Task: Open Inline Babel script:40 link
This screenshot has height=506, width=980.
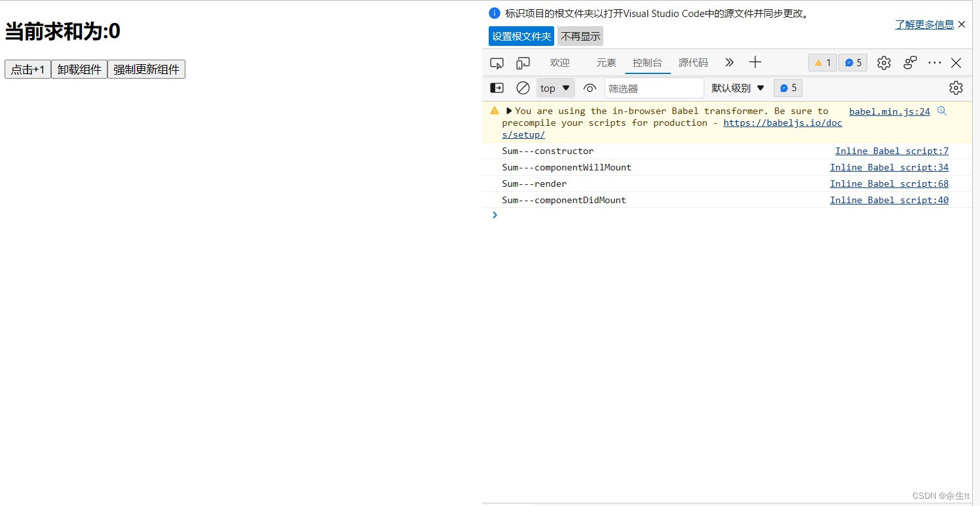Action: [889, 200]
